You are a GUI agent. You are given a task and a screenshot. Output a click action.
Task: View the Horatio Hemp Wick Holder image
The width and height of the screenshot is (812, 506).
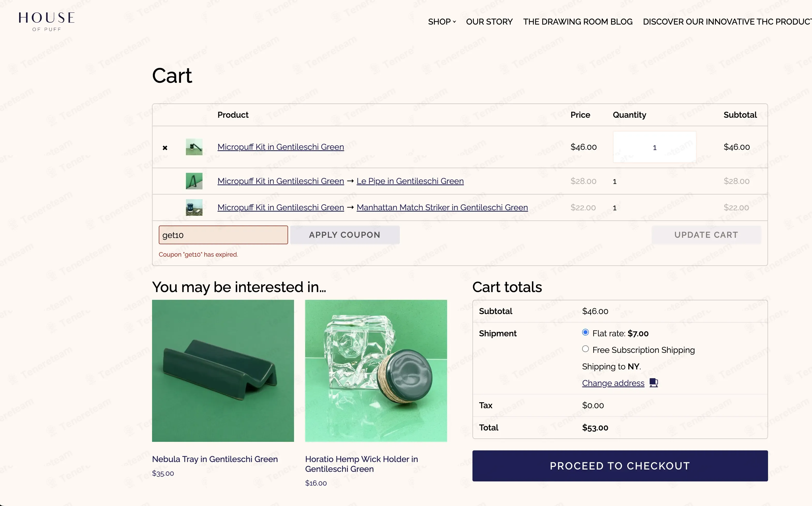pos(376,371)
